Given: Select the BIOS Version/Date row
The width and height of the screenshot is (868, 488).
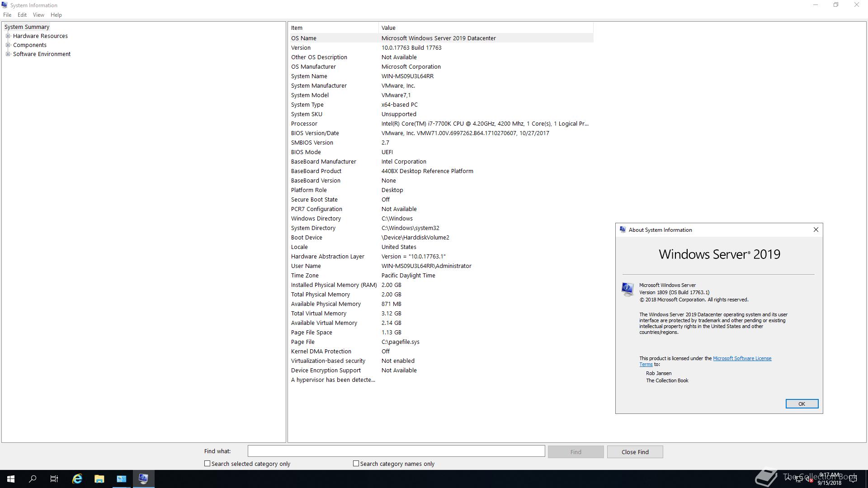Looking at the screenshot, I should [x=441, y=133].
